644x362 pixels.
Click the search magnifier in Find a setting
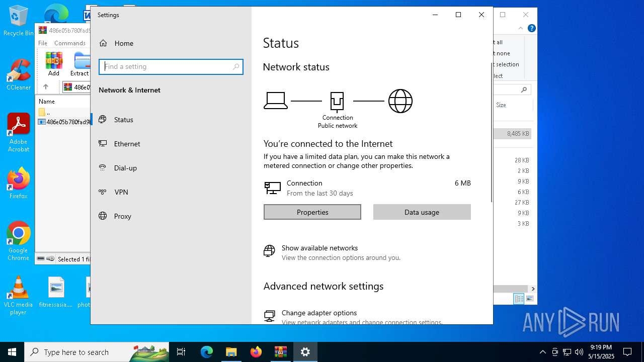[236, 66]
